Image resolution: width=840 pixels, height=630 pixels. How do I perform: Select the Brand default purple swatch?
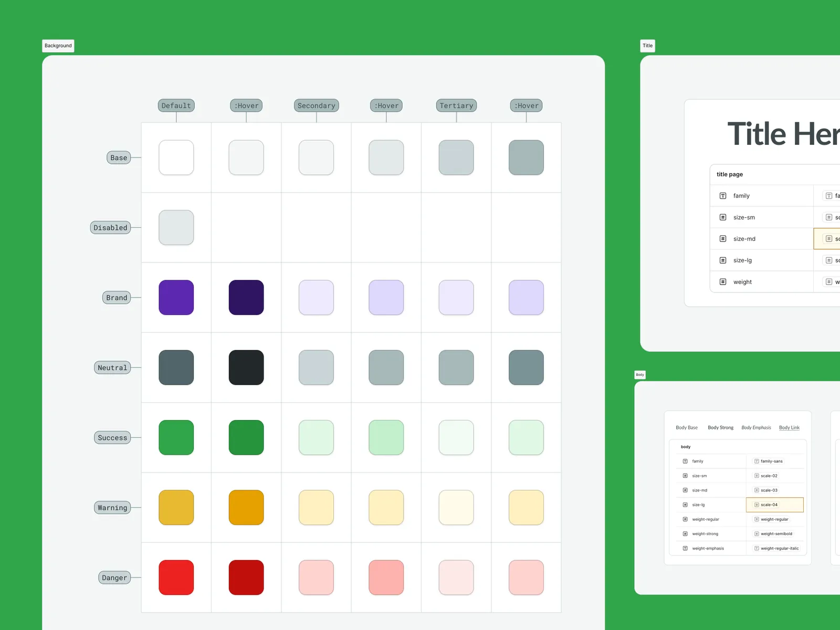176,298
